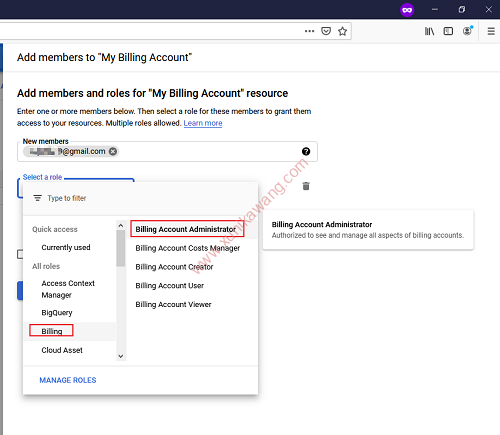Image resolution: width=500 pixels, height=435 pixels.
Task: Open the Learn more link
Action: pos(203,123)
